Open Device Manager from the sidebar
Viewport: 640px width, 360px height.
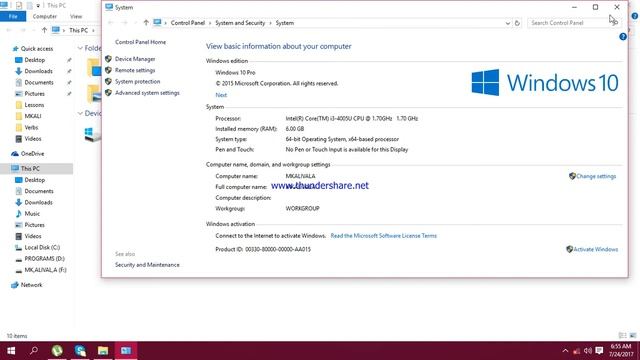point(135,59)
